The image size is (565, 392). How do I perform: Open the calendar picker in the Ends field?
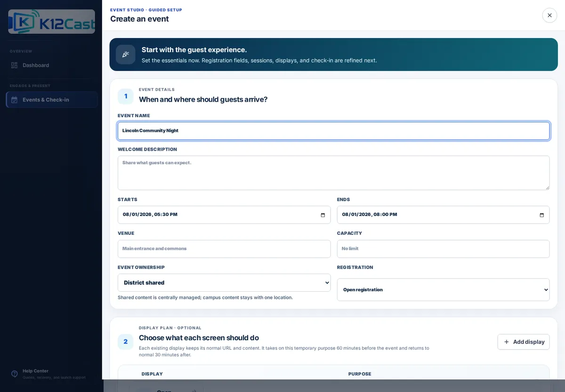tap(541, 215)
